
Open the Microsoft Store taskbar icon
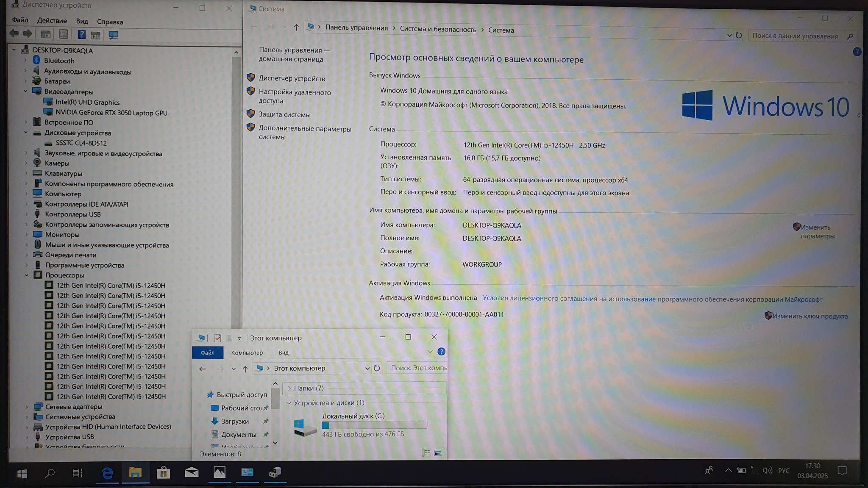163,473
